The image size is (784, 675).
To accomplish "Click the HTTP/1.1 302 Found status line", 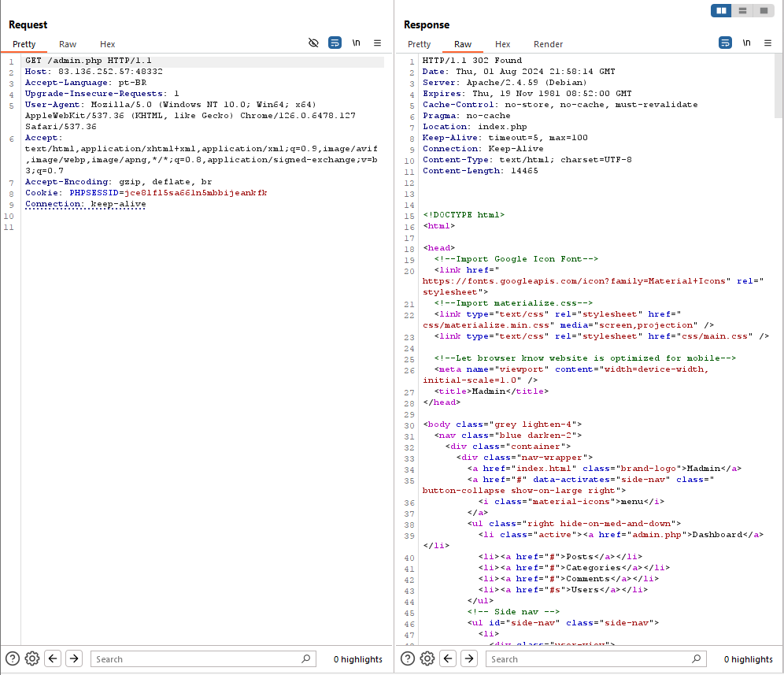I will click(472, 61).
